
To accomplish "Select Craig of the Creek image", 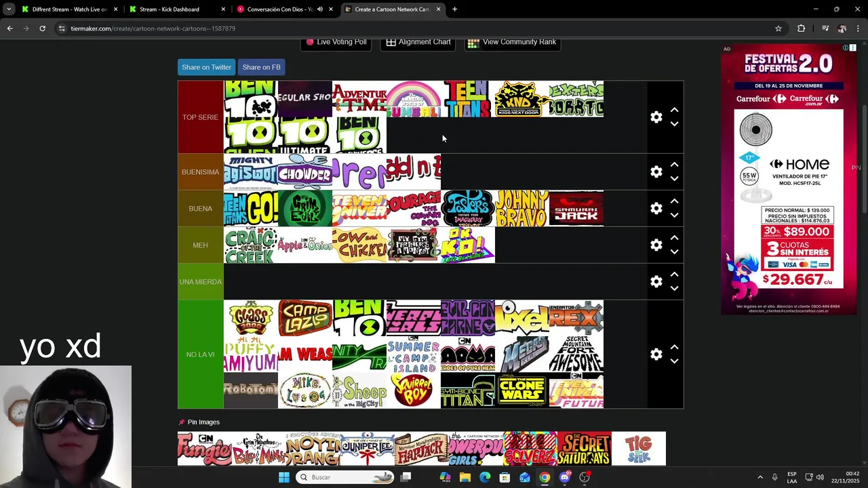I will 251,245.
